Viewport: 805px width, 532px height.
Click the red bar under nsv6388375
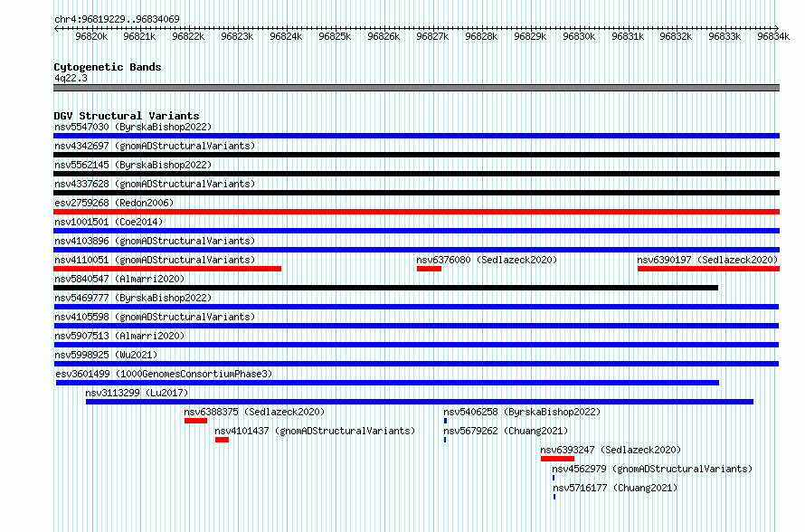coord(195,421)
